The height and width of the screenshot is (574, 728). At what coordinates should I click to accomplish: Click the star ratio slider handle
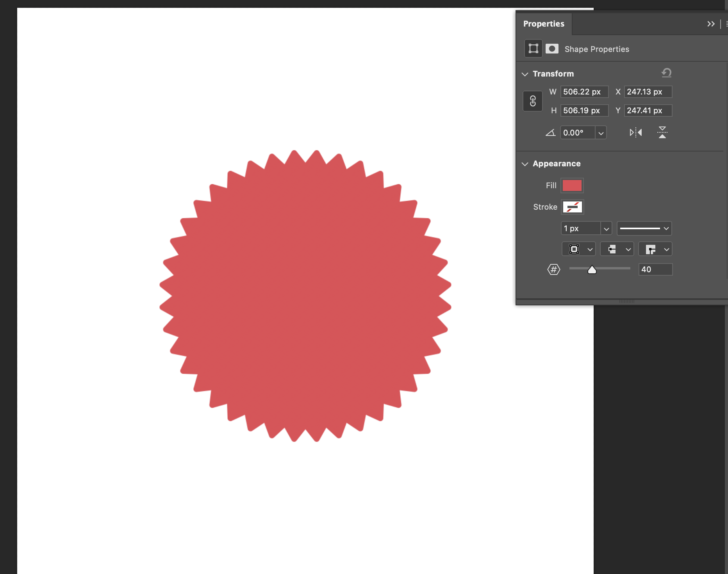(x=592, y=270)
